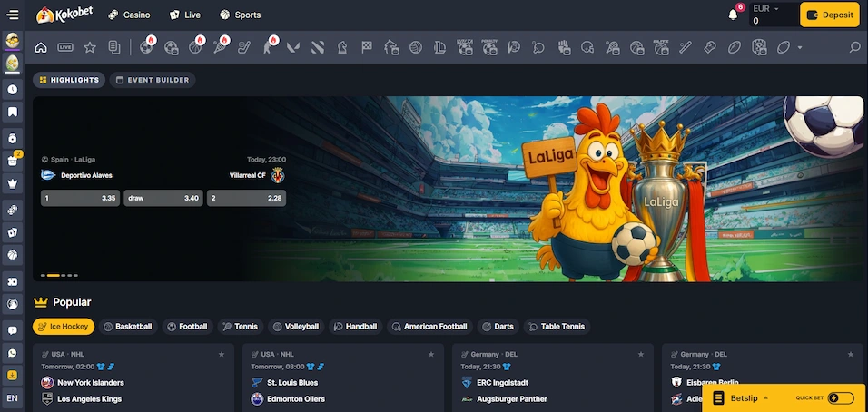The height and width of the screenshot is (412, 868).
Task: Toggle the Quick Bet switch
Action: point(841,398)
